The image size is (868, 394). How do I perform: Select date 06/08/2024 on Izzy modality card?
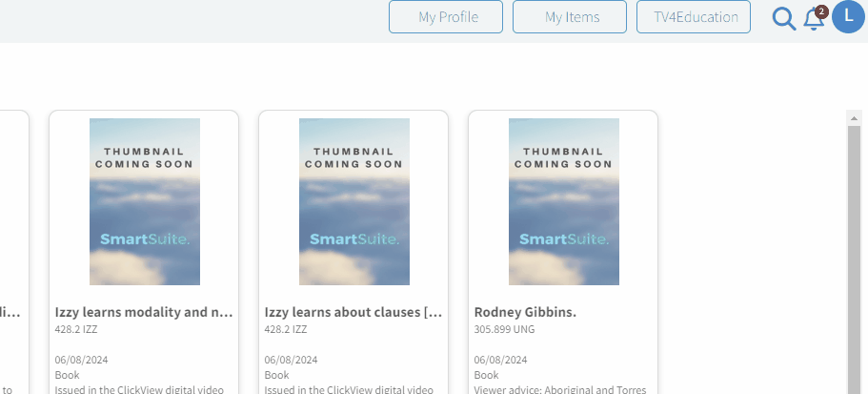[x=81, y=360]
